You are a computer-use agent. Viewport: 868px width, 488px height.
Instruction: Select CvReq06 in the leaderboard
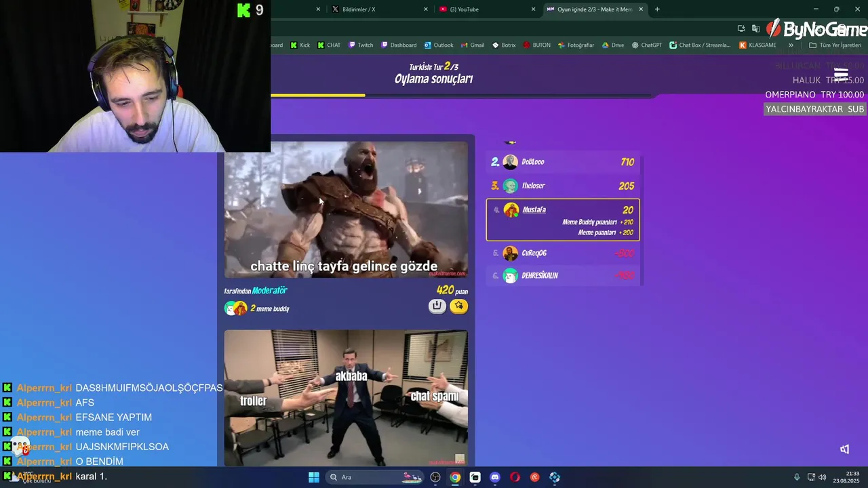pyautogui.click(x=563, y=253)
